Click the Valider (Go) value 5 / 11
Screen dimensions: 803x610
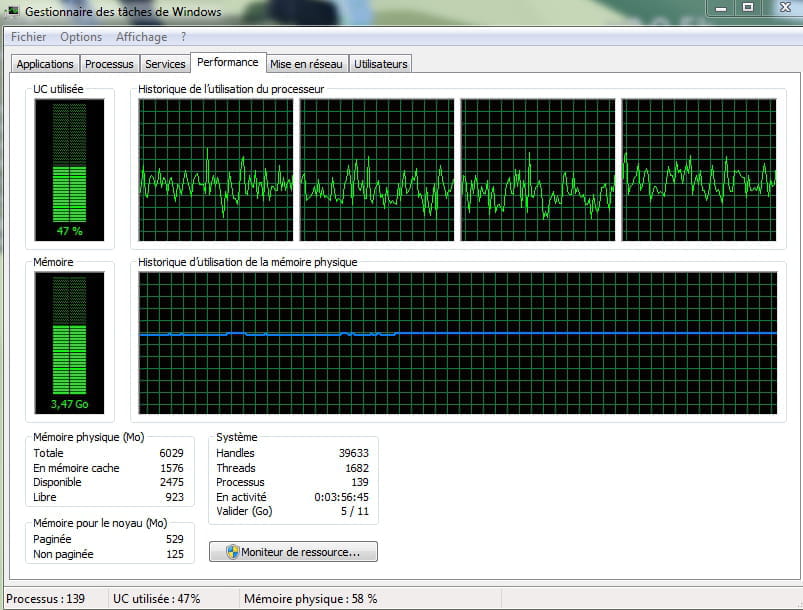(355, 511)
